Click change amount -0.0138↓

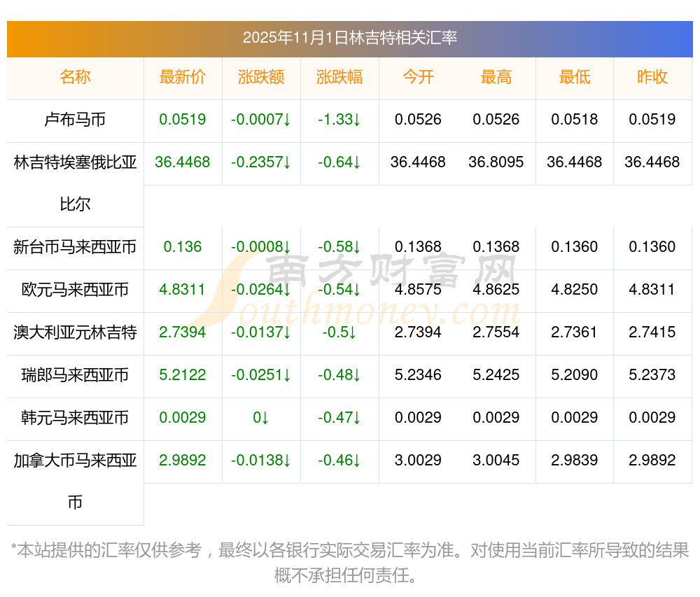click(261, 460)
